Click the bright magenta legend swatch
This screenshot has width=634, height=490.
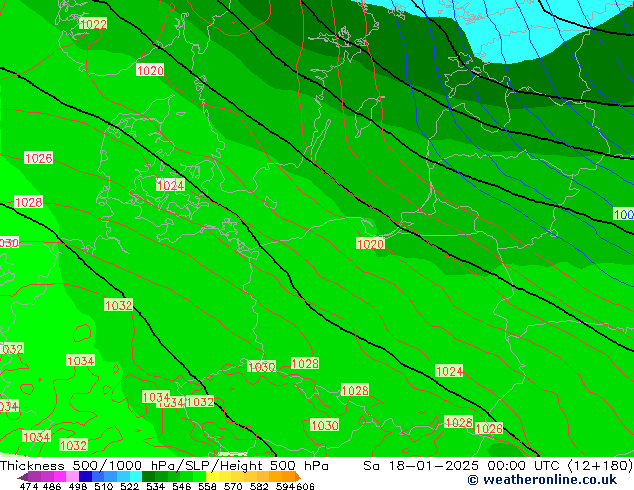60,476
